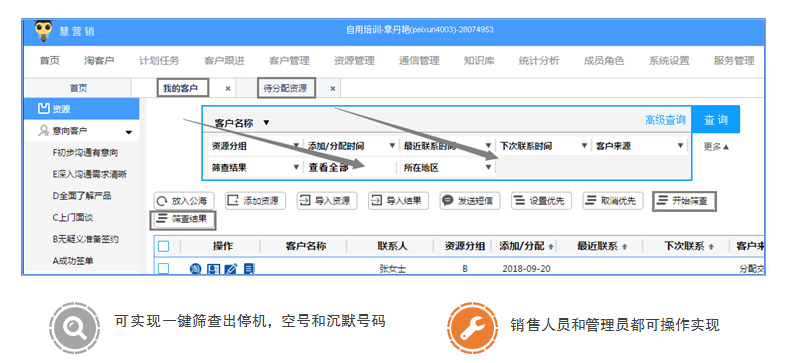Select F初步沟通有意向 in sidebar
The image size is (803, 363).
tap(86, 153)
